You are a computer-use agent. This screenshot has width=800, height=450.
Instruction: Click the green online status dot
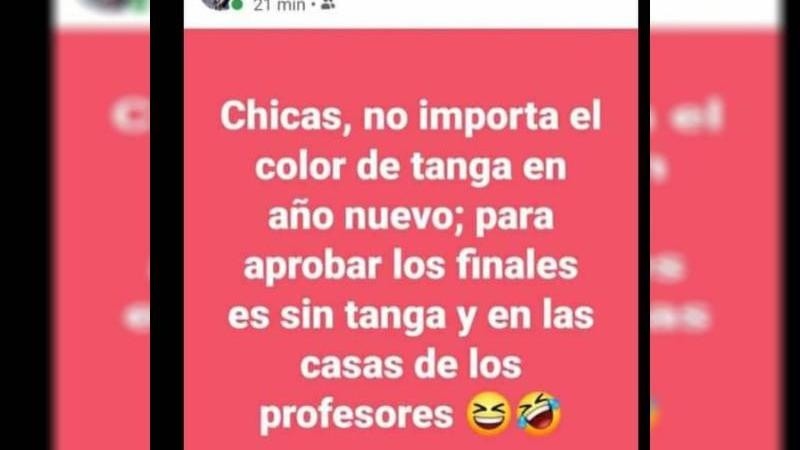click(237, 5)
